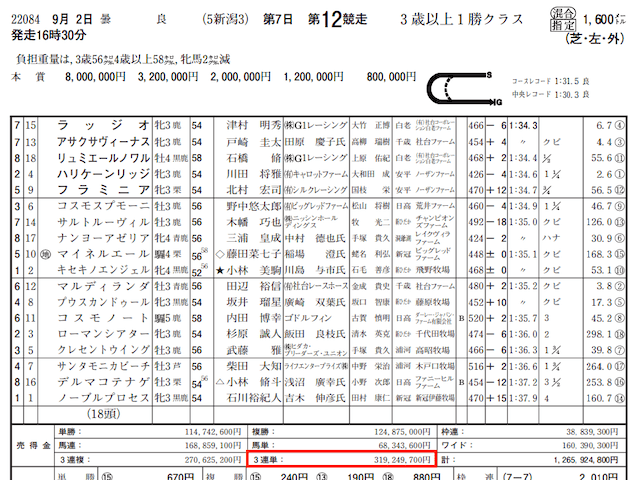Select horse name ノーブルプロセス
The image size is (640, 480).
(x=103, y=398)
